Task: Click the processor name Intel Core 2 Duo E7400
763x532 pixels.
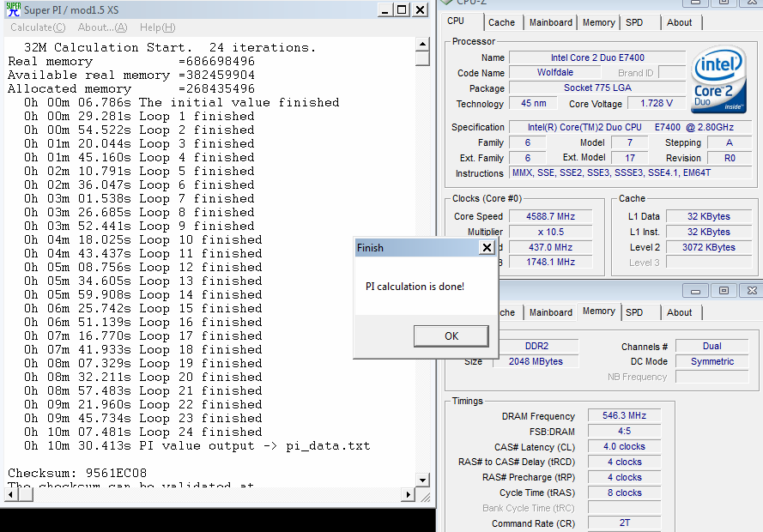Action: click(597, 57)
